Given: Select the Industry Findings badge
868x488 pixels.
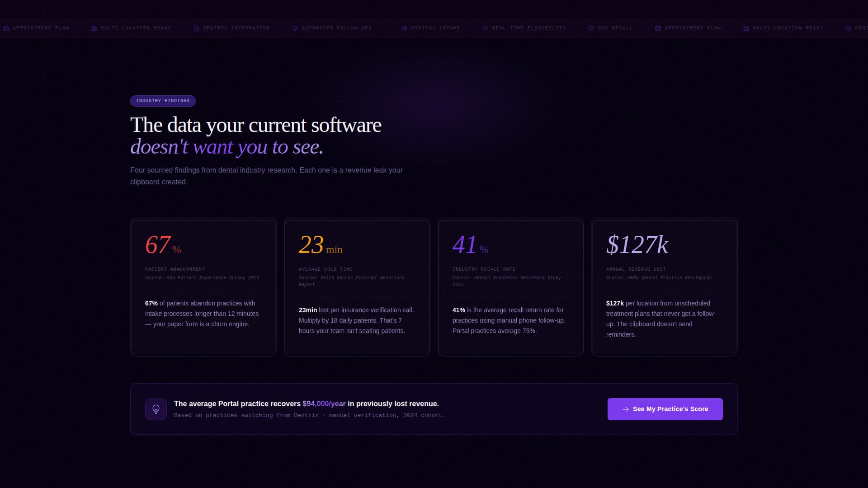Looking at the screenshot, I should pos(163,101).
